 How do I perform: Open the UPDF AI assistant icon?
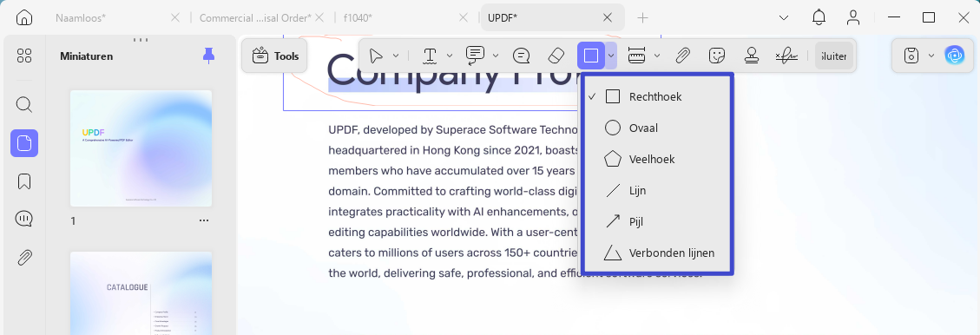[954, 56]
